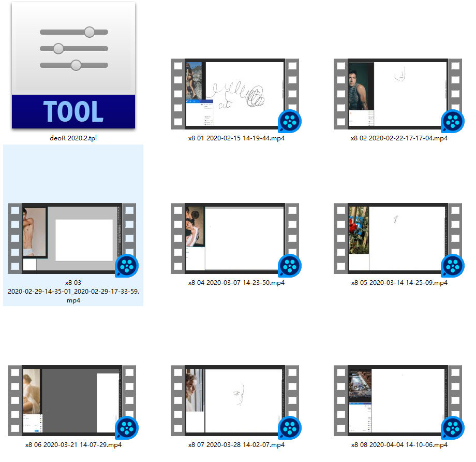The height and width of the screenshot is (462, 476).
Task: Select the x8 08 video thumbnail
Action: [397, 399]
